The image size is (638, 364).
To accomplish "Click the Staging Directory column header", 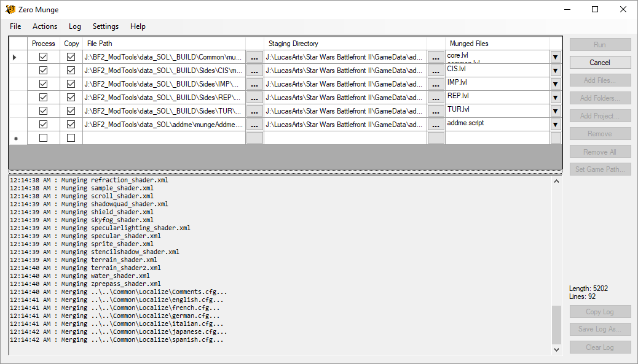I will point(345,44).
